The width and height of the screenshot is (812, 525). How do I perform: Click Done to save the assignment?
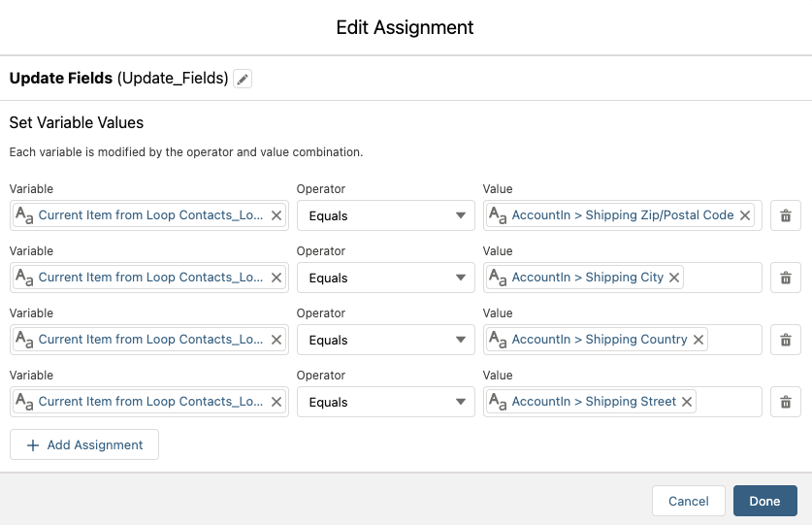pyautogui.click(x=764, y=501)
